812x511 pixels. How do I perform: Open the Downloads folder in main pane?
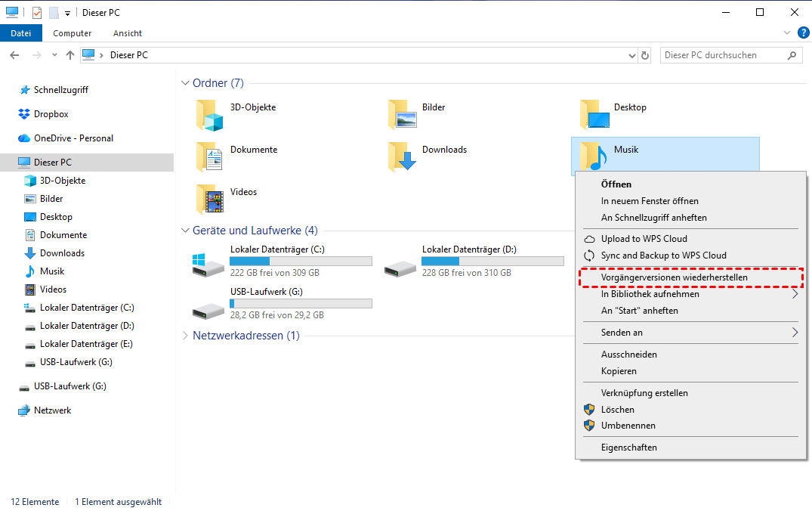tap(403, 156)
